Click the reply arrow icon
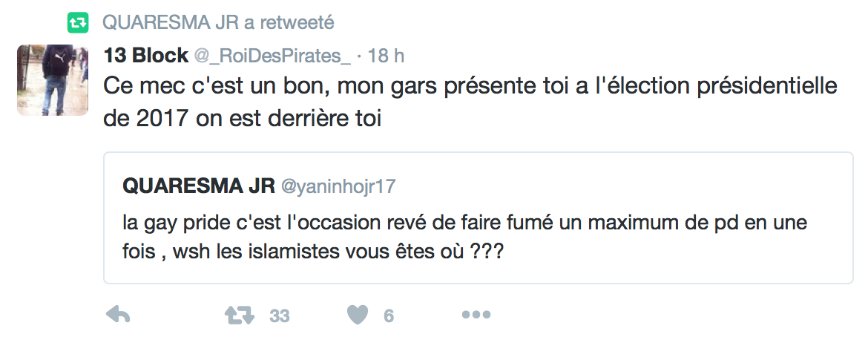Image resolution: width=868 pixels, height=340 pixels. [118, 316]
